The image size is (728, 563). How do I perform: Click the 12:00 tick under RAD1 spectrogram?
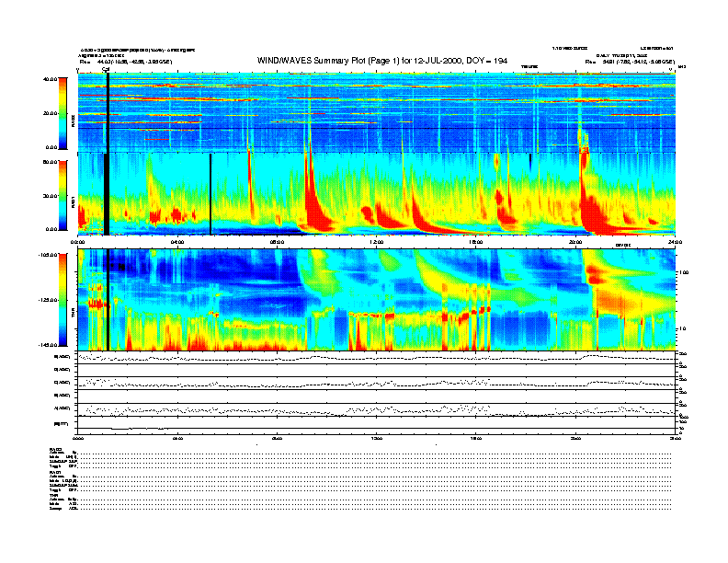tap(377, 242)
